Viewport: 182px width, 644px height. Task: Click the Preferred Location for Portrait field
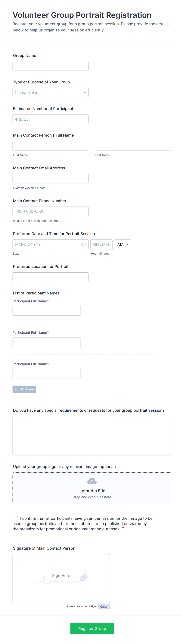pos(50,277)
